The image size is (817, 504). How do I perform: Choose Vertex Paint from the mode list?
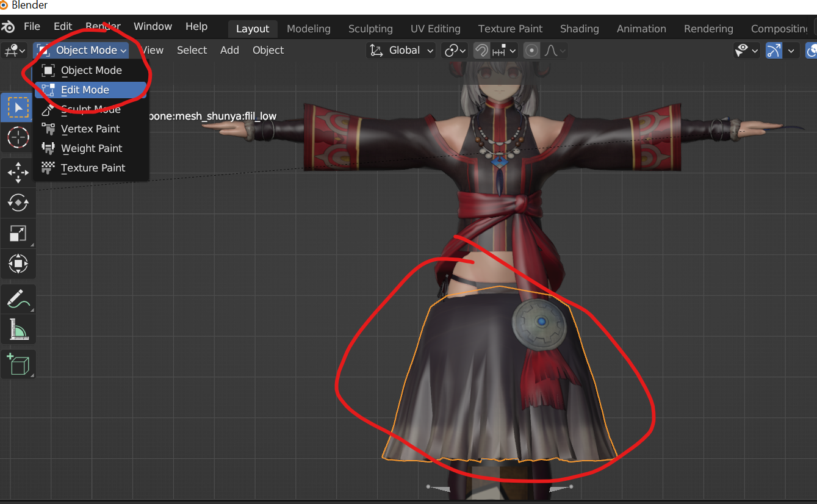[90, 129]
